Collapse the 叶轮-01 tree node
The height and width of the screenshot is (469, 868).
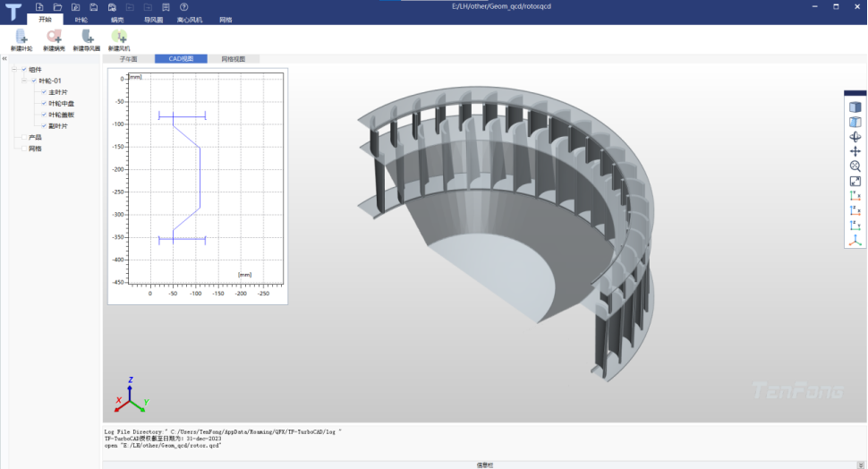[x=24, y=81]
